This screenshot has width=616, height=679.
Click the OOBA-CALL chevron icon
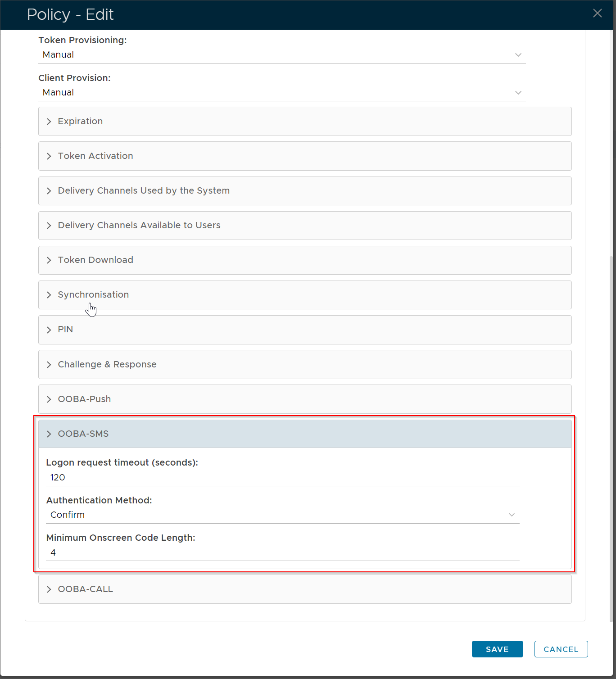(x=49, y=589)
